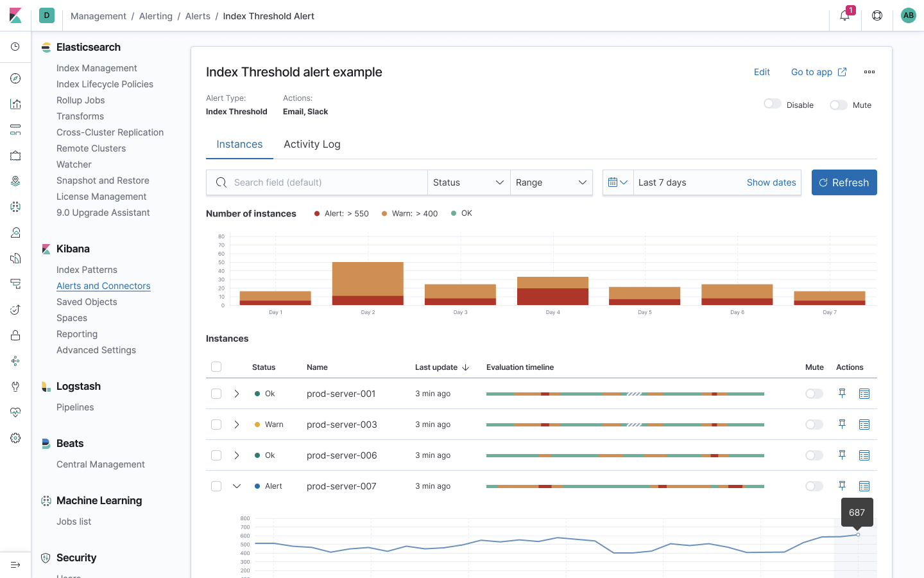Collapse the prod-server-007 row
924x578 pixels.
pyautogui.click(x=237, y=486)
